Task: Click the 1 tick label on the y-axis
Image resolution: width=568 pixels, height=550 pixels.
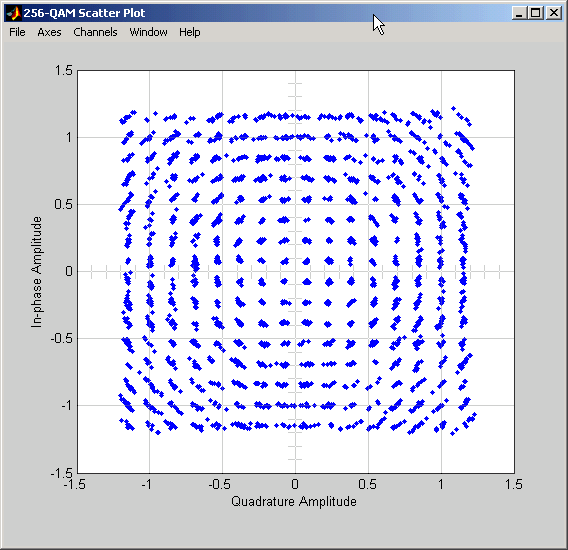Action: pyautogui.click(x=69, y=137)
